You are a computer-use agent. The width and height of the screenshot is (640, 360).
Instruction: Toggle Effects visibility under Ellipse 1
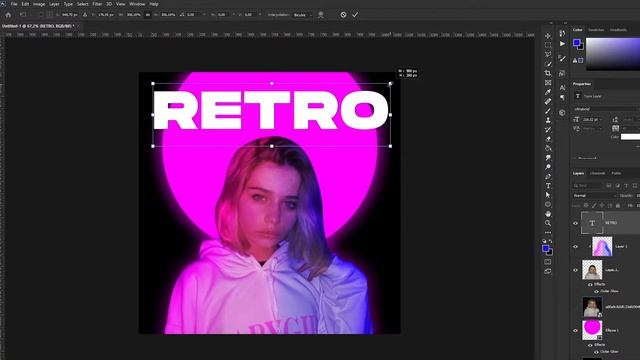[590, 345]
